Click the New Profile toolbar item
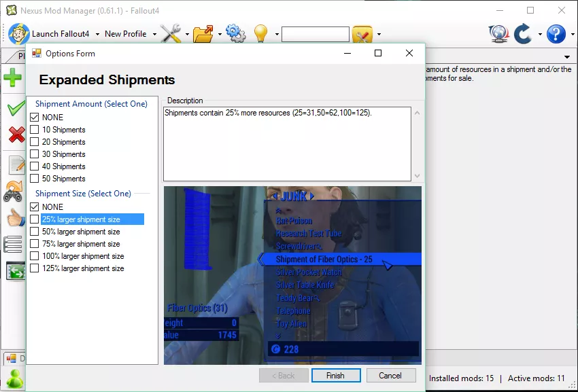This screenshot has width=578, height=392. [x=125, y=34]
